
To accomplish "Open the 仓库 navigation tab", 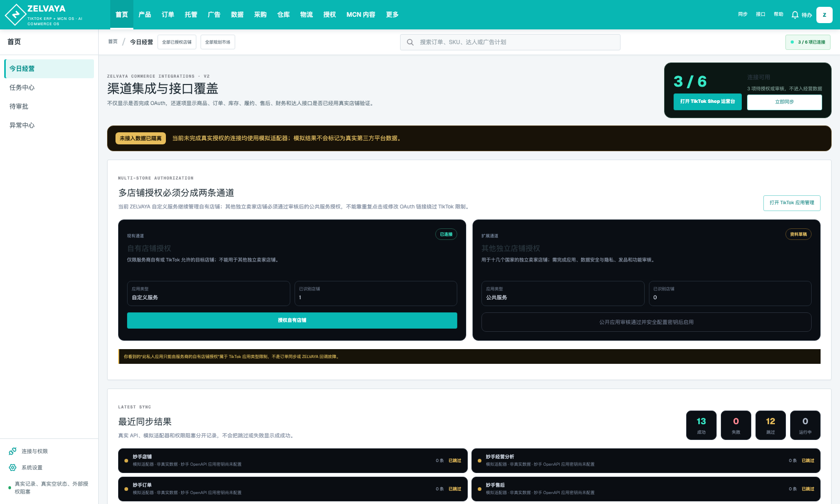I will pyautogui.click(x=283, y=15).
